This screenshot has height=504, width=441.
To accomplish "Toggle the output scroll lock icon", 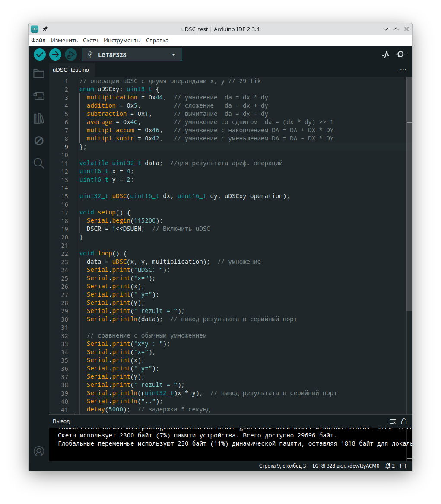I will click(x=404, y=421).
